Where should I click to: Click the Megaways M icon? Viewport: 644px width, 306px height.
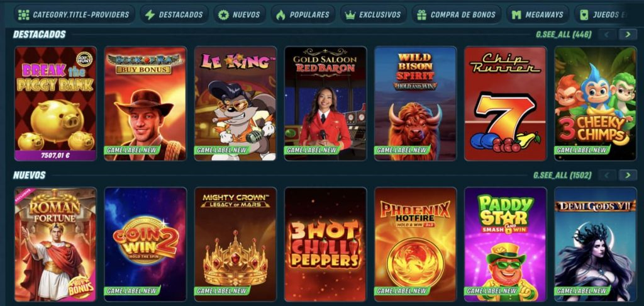point(516,15)
